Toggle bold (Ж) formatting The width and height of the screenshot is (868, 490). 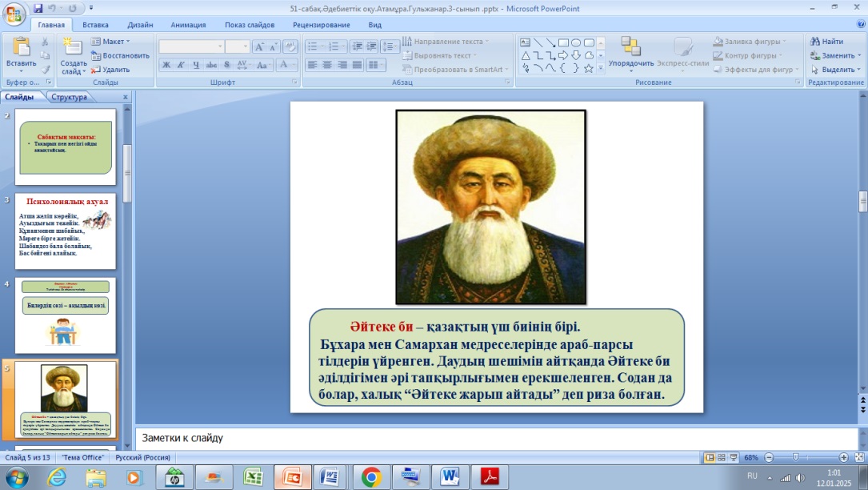pyautogui.click(x=166, y=66)
